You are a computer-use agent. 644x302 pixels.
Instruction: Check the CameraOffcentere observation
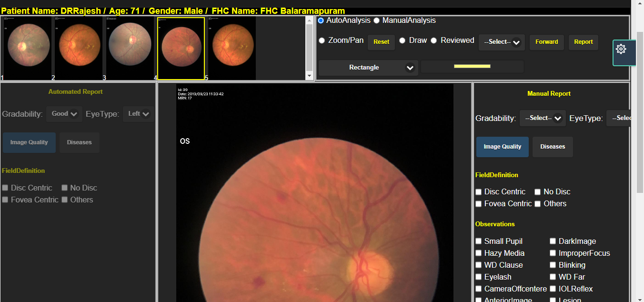tap(479, 289)
